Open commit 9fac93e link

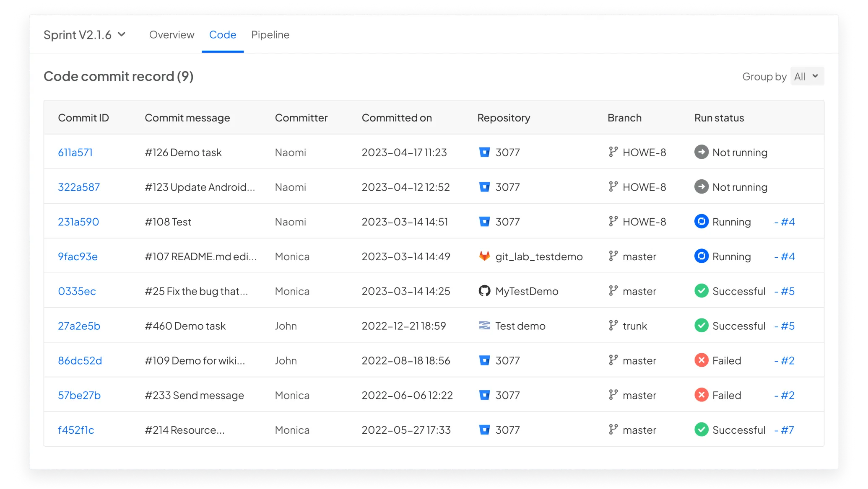tap(78, 256)
